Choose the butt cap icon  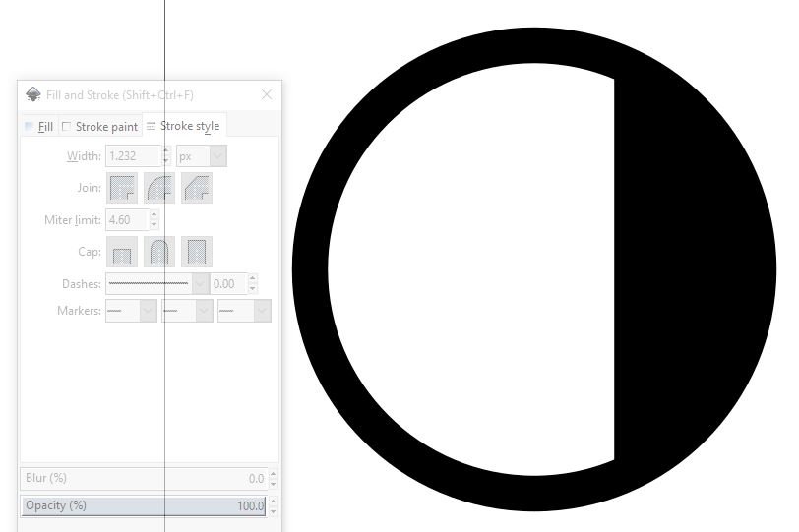coord(122,252)
